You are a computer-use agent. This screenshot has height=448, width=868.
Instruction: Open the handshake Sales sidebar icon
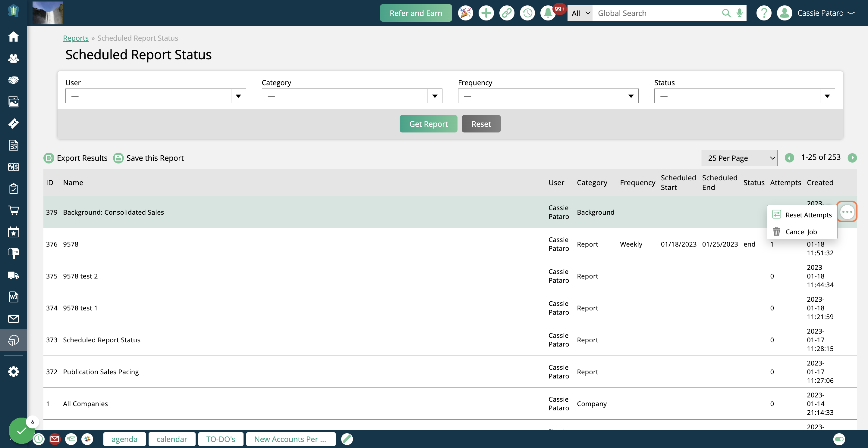pos(14,80)
